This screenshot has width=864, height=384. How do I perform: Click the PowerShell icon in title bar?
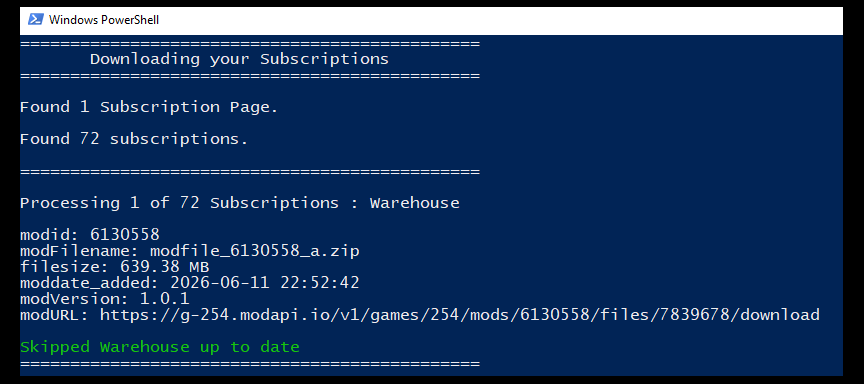pos(35,20)
